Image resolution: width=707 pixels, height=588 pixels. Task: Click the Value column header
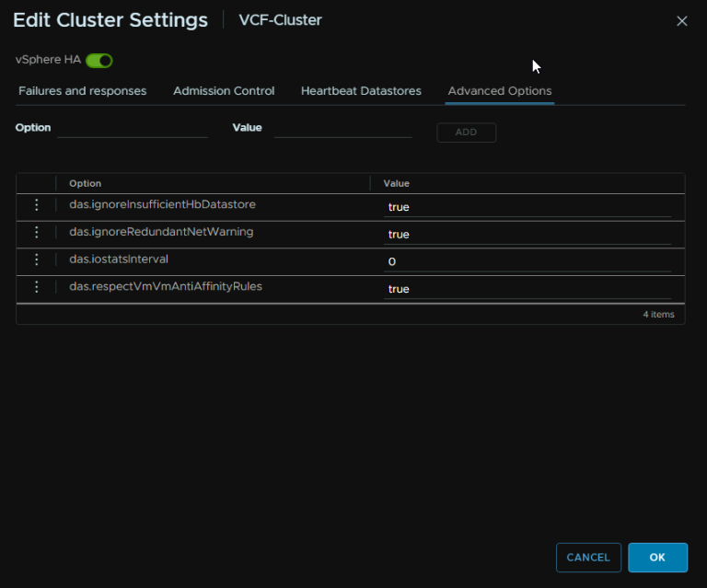397,183
